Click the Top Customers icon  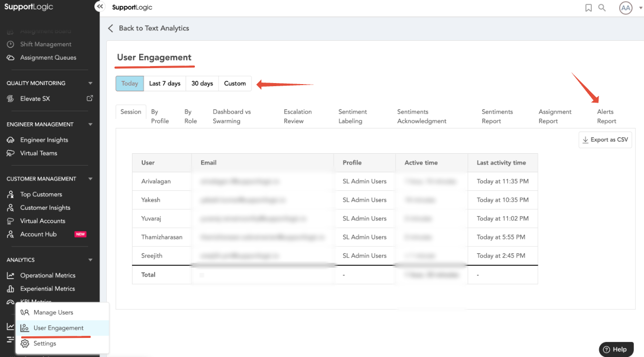10,194
